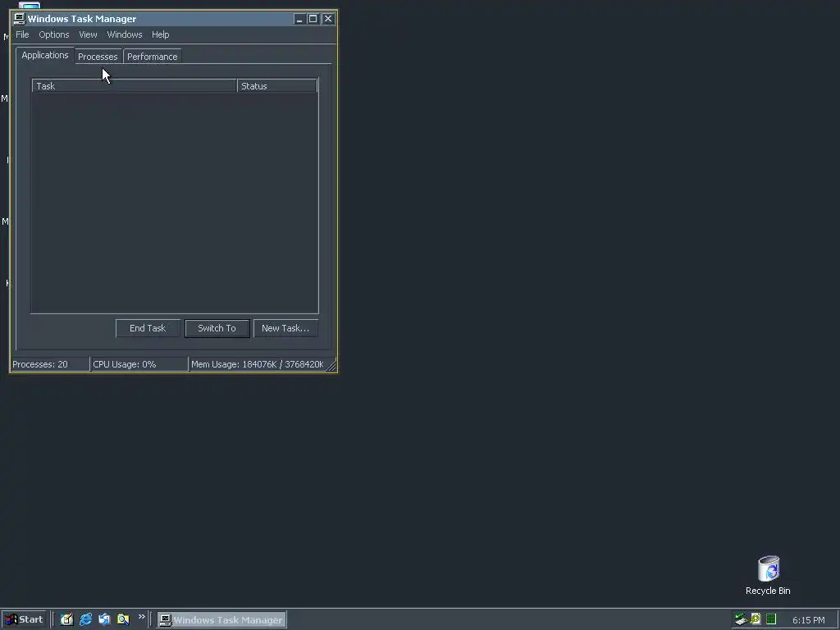Click the Task Manager title bar icon
This screenshot has height=630, width=840.
click(x=20, y=19)
